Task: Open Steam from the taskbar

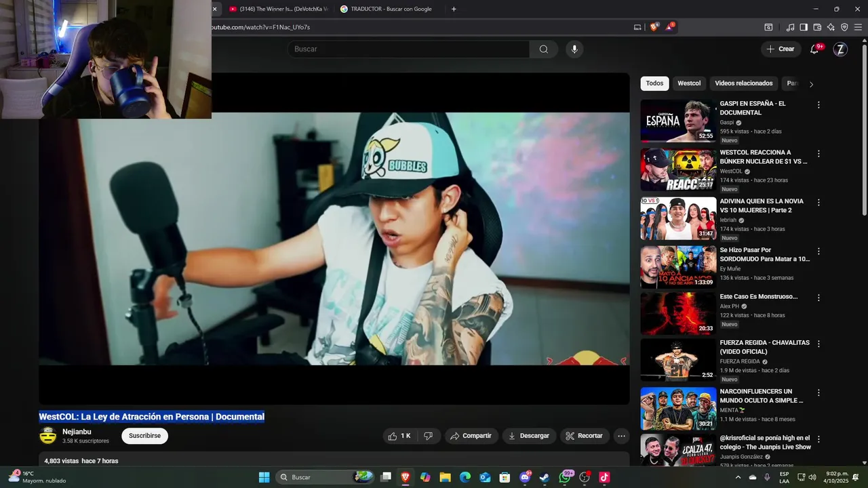Action: pos(545,477)
